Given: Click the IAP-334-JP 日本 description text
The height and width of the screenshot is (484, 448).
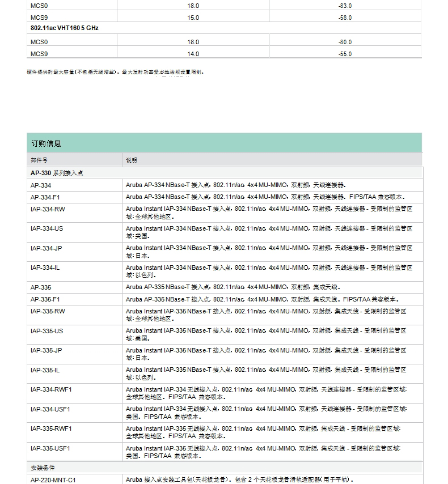Looking at the screenshot, I should pyautogui.click(x=269, y=252).
